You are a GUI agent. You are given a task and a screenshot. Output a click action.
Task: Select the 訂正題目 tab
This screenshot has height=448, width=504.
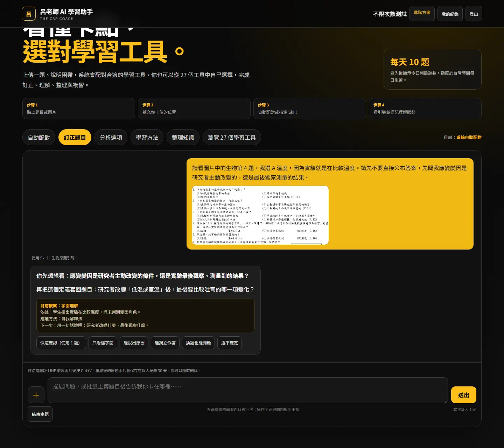(x=75, y=138)
